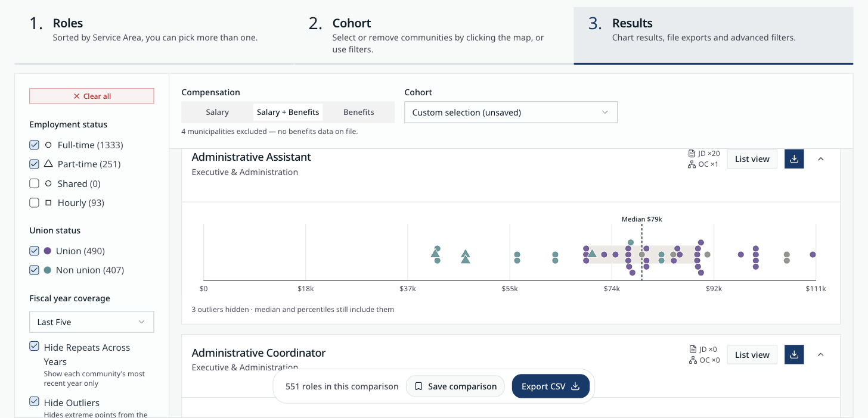This screenshot has width=868, height=418.
Task: Click '3 outliers hidden' note text
Action: 293,310
